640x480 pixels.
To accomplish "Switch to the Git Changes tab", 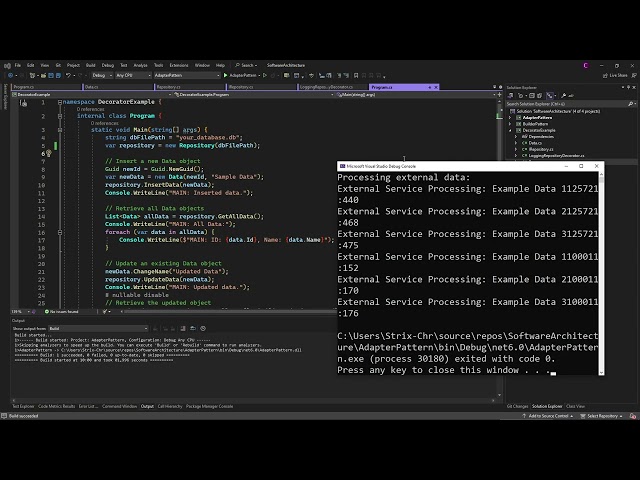I will coord(517,407).
